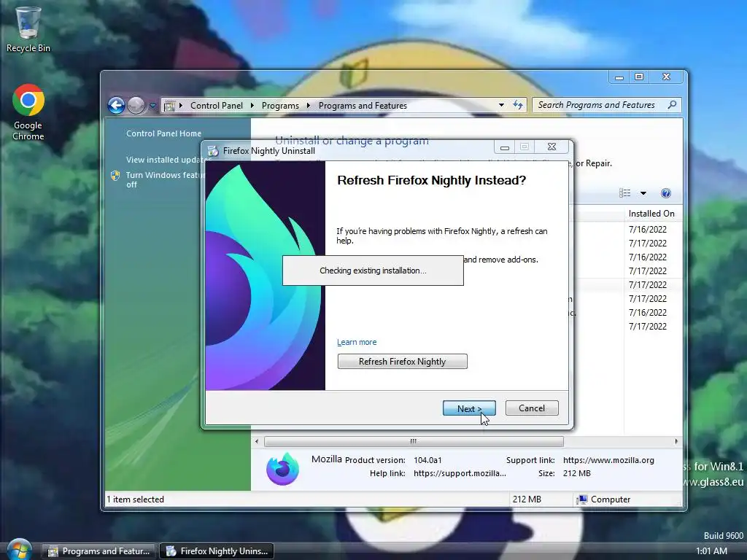Image resolution: width=747 pixels, height=560 pixels.
Task: Click Refresh Firefox Nightly button
Action: point(402,362)
